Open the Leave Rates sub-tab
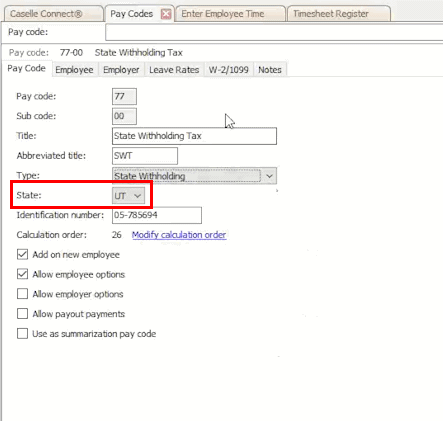Screen dimensions: 443x421 (174, 70)
